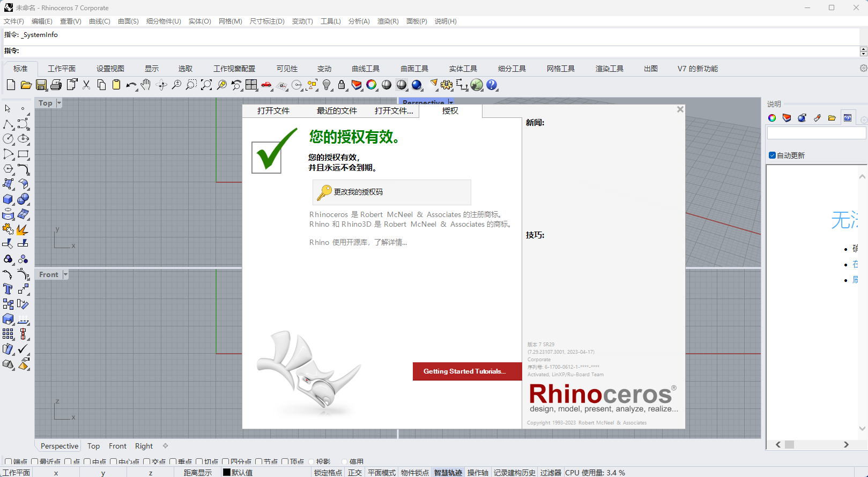868x477 pixels.
Task: Select the Circle tool in left sidebar
Action: click(8, 139)
